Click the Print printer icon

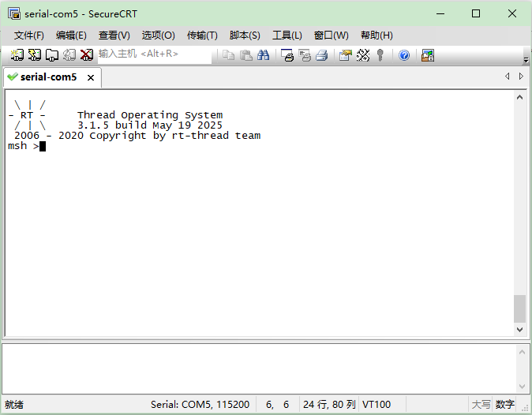[322, 55]
